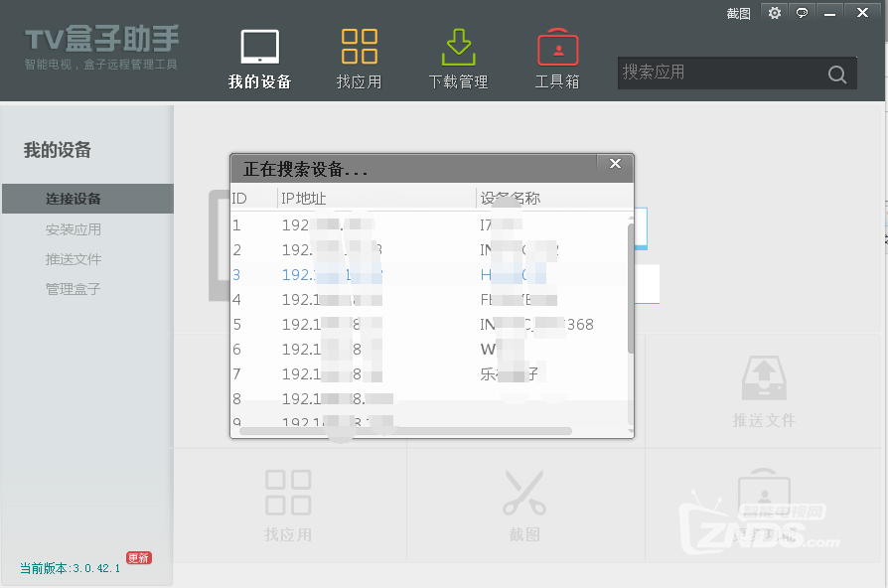Open the 下载管理 download icon
Viewport: 888px width, 588px height.
point(458,47)
